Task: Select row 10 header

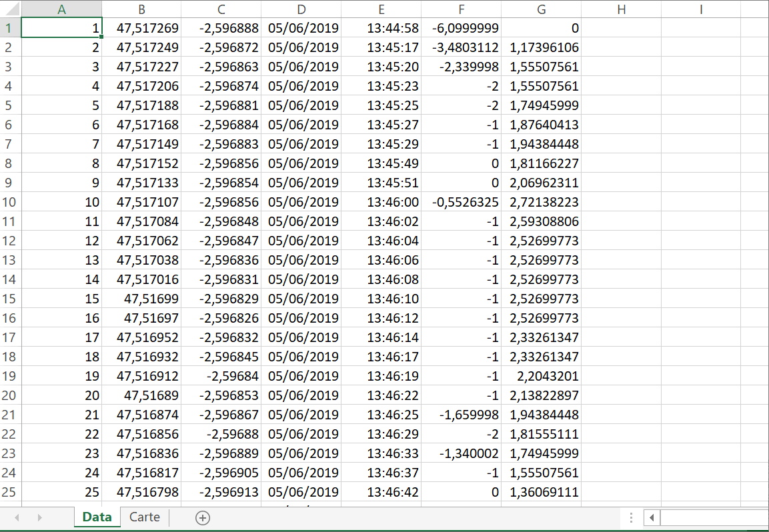Action: 10,202
